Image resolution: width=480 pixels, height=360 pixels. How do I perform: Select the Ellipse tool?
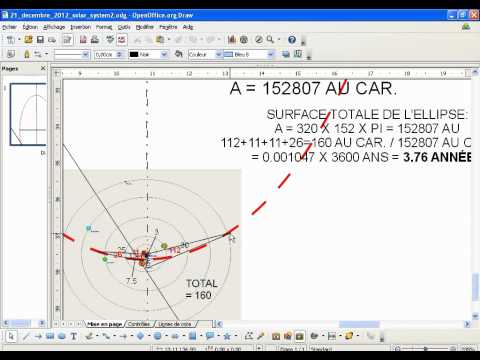62,336
